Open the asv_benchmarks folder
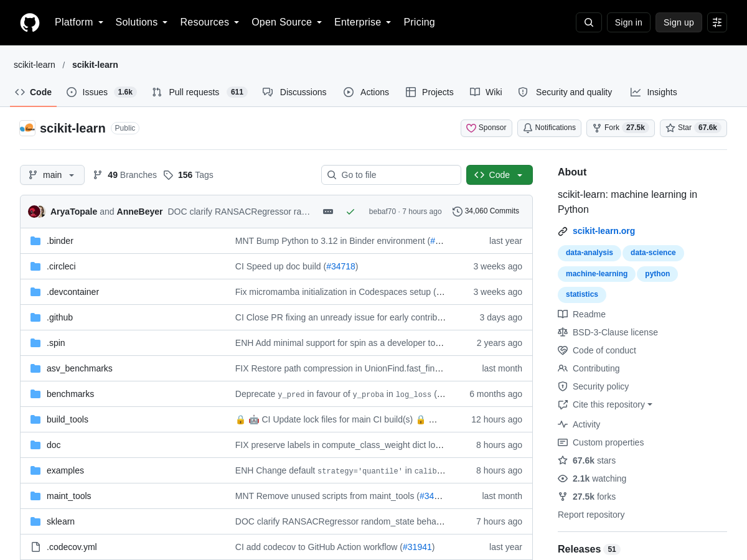This screenshot has width=747, height=560. [x=80, y=368]
